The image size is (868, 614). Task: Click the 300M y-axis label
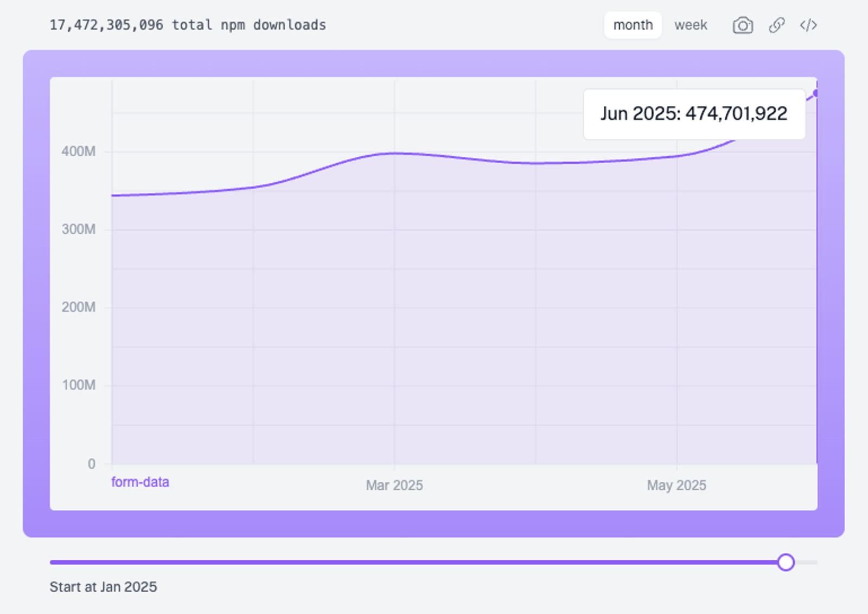pyautogui.click(x=79, y=229)
